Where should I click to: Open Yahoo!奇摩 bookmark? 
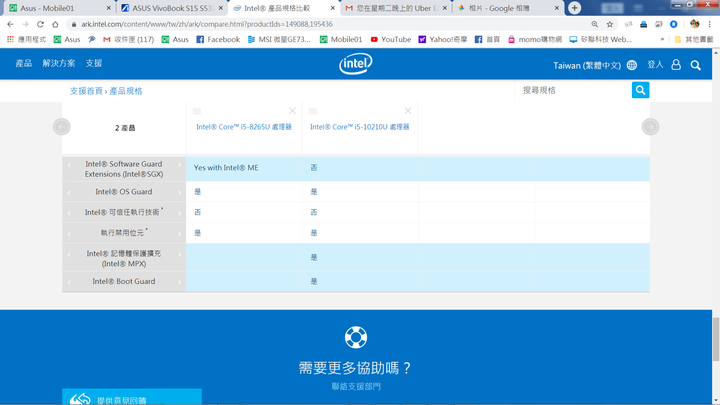tap(443, 39)
